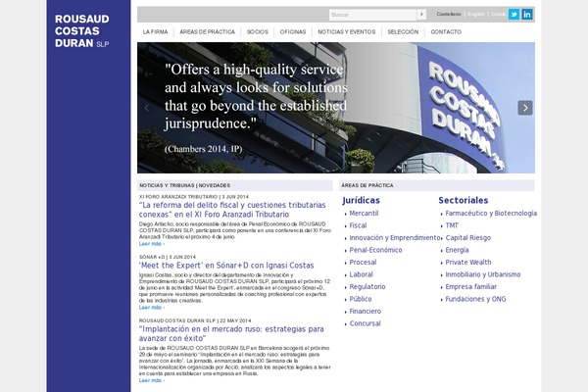Open the Financiero practice area
Viewport: 588px width, 392px height.
366,312
